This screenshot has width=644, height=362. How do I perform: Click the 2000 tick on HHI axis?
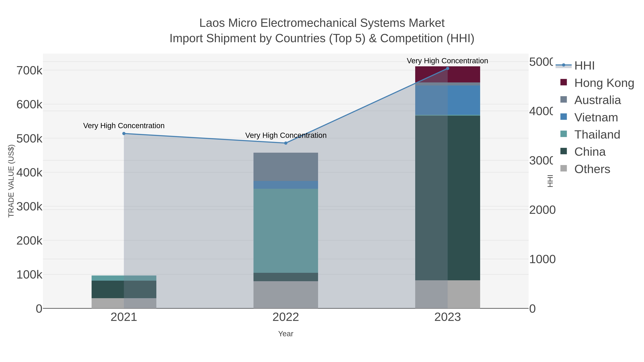542,210
